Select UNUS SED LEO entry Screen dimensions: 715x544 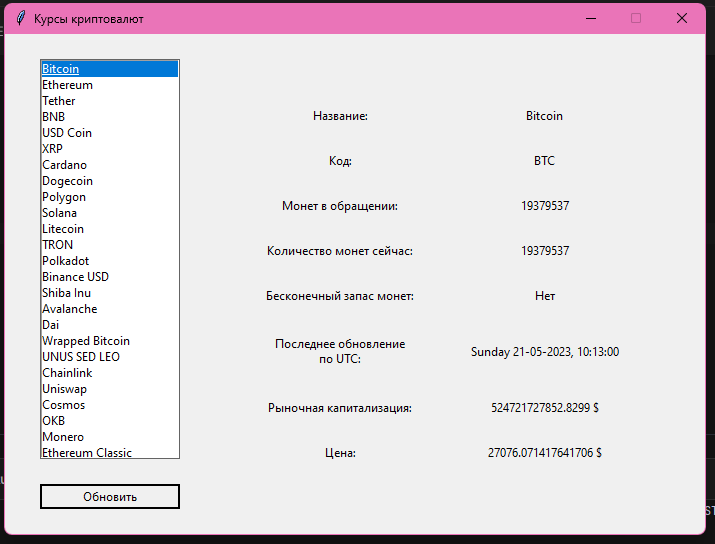pyautogui.click(x=110, y=357)
